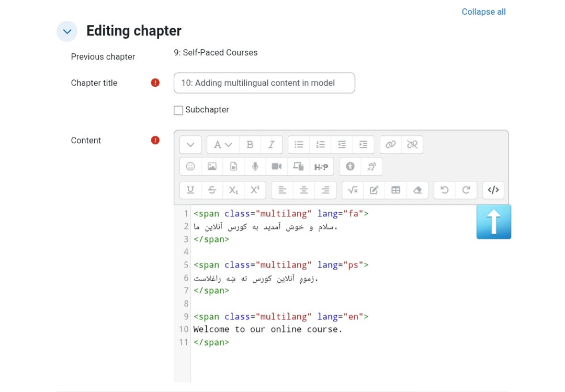Collapse the Editing chapter section

pos(67,31)
